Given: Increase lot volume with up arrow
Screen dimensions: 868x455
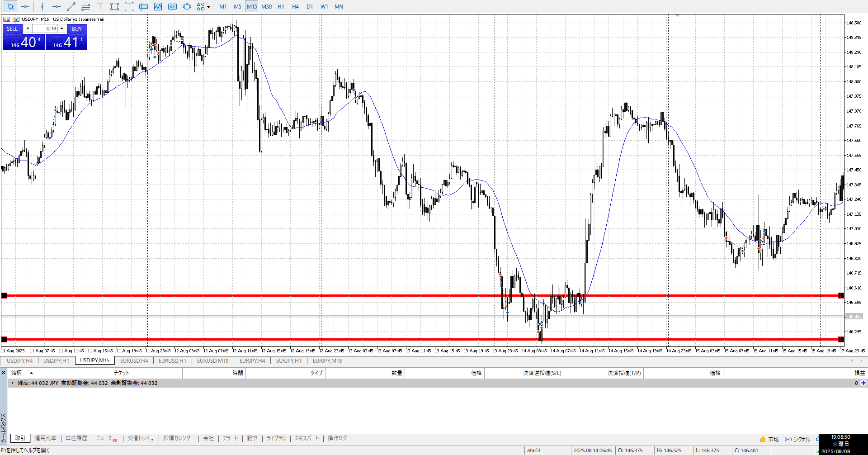Looking at the screenshot, I should 62,28.
